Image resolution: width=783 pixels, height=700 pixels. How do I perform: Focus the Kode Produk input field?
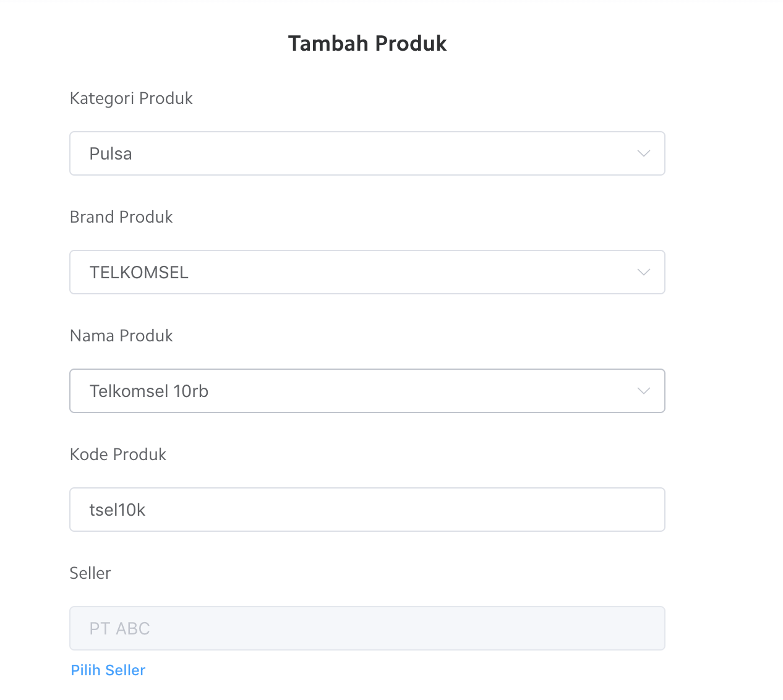pyautogui.click(x=367, y=510)
